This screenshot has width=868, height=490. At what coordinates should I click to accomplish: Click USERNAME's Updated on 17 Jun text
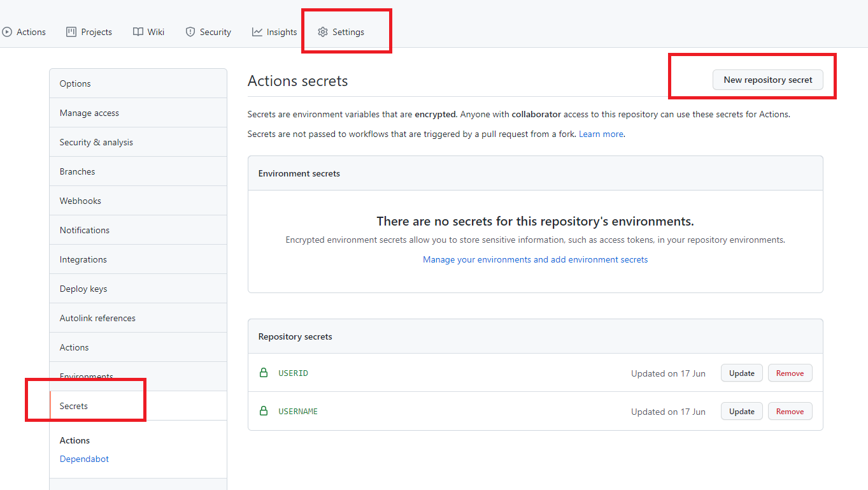(x=668, y=412)
